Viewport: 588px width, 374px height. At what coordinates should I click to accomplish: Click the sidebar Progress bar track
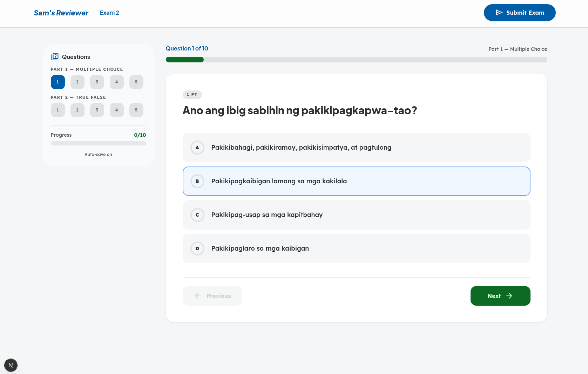pos(98,143)
